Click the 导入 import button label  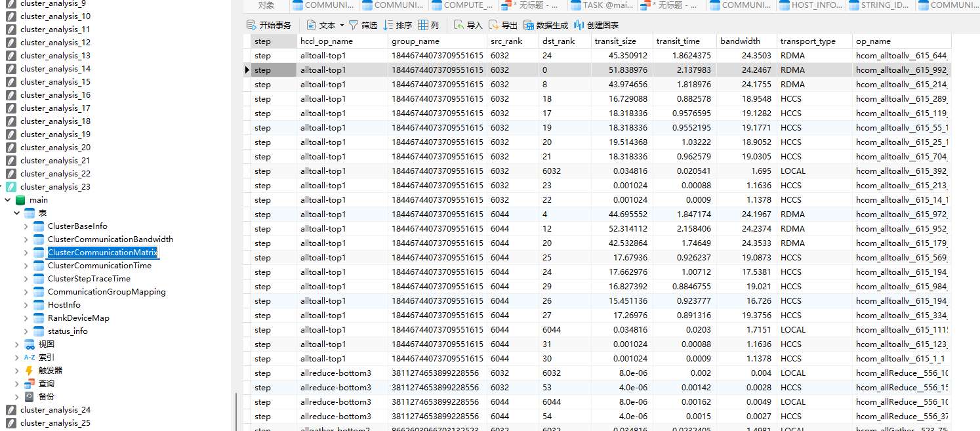pyautogui.click(x=475, y=26)
